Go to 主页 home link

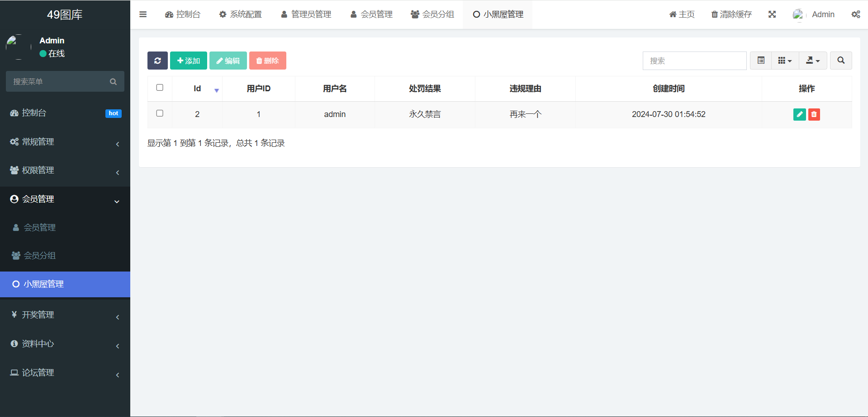(682, 14)
